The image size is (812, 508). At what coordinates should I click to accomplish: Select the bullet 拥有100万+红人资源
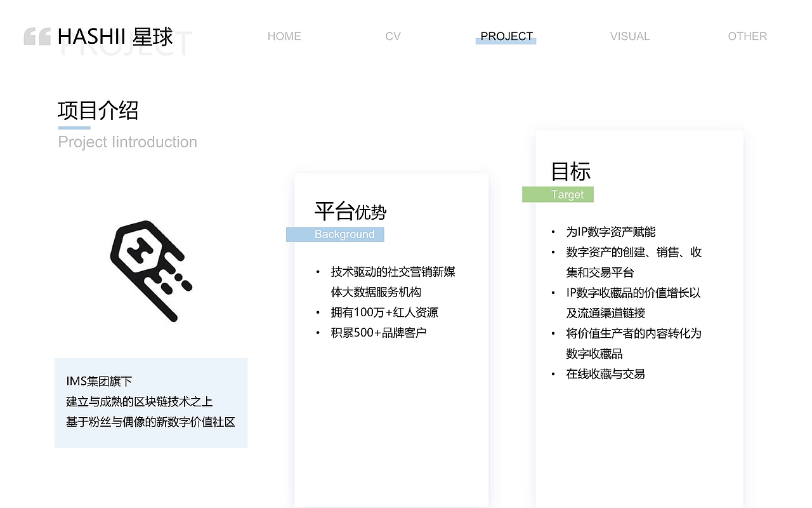tap(384, 312)
